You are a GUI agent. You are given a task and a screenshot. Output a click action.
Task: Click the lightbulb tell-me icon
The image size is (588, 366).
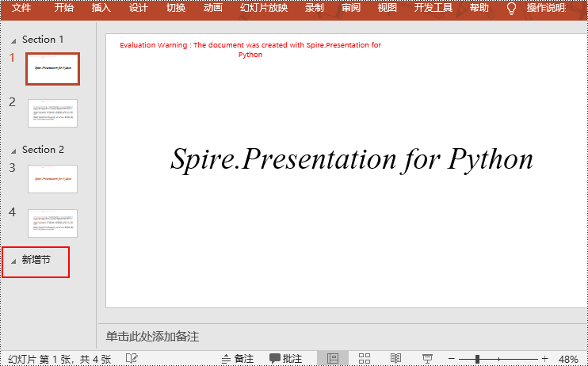pos(511,8)
